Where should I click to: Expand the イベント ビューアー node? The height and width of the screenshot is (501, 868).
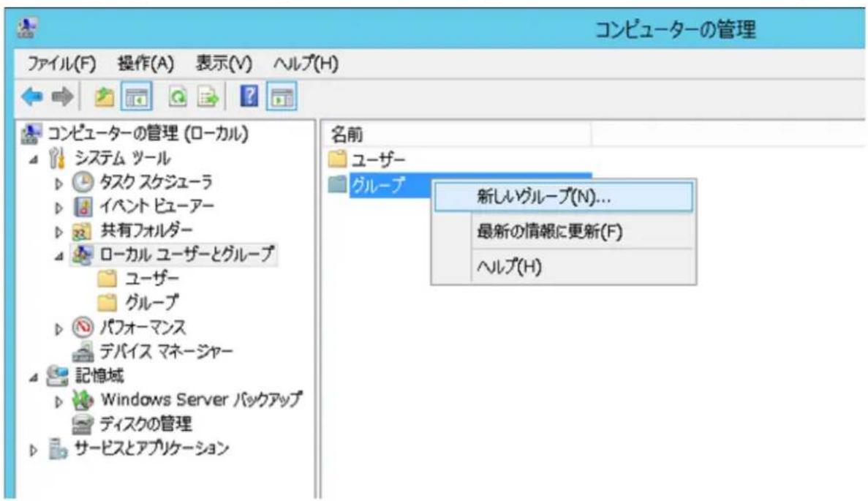coord(59,208)
